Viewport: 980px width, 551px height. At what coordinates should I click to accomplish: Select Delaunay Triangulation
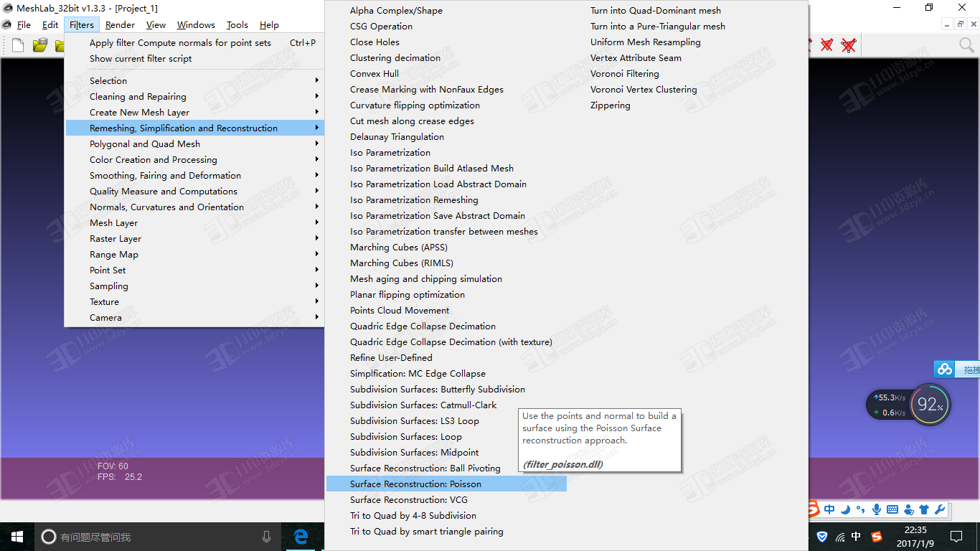(446, 136)
